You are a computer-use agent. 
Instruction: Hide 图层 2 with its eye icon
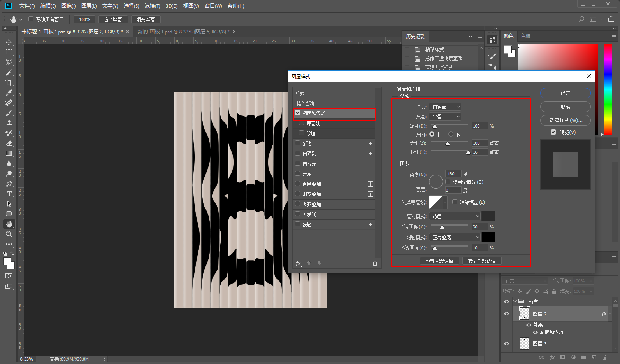tap(506, 313)
